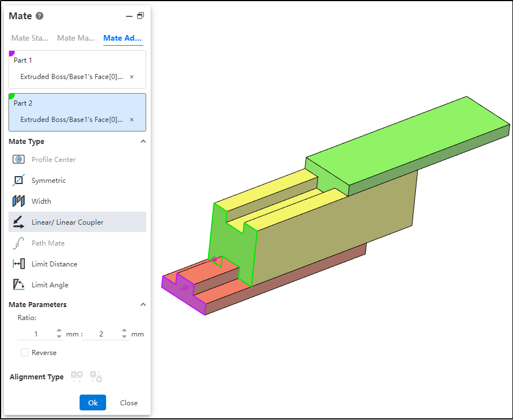Enable the Reverse checkbox
The image size is (513, 420).
[25, 352]
